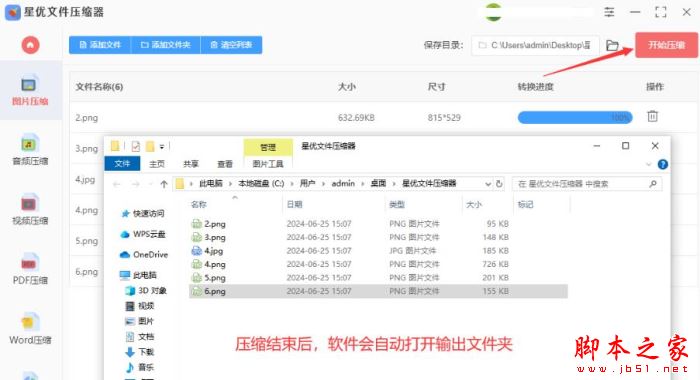Open 图片工具 tab in Explorer ribbon
Image resolution: width=700 pixels, height=380 pixels.
pyautogui.click(x=268, y=164)
